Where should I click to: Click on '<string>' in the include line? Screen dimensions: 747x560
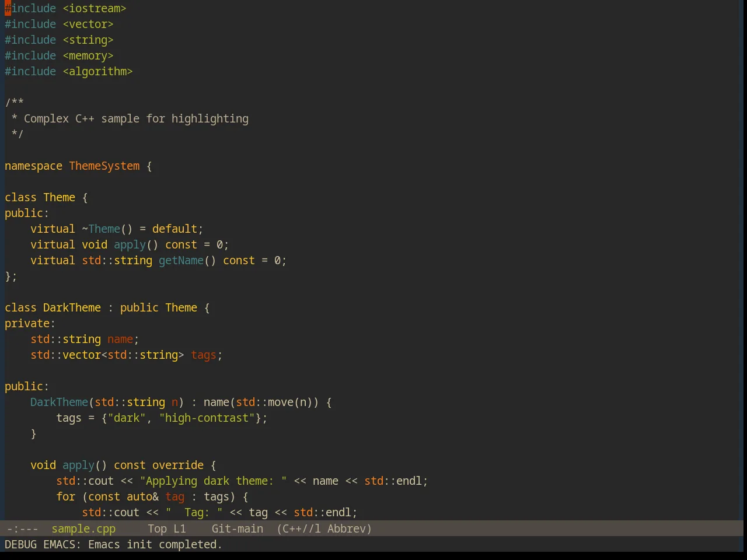point(88,40)
